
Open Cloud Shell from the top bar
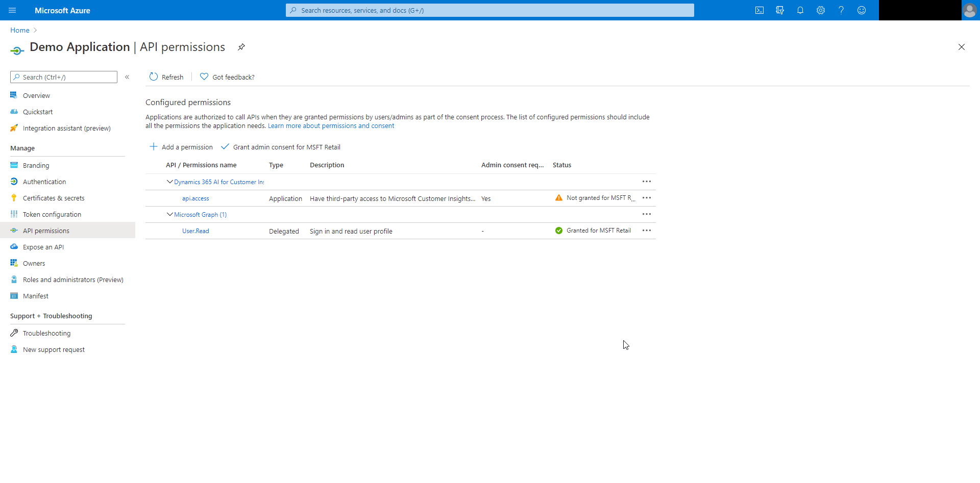click(759, 10)
